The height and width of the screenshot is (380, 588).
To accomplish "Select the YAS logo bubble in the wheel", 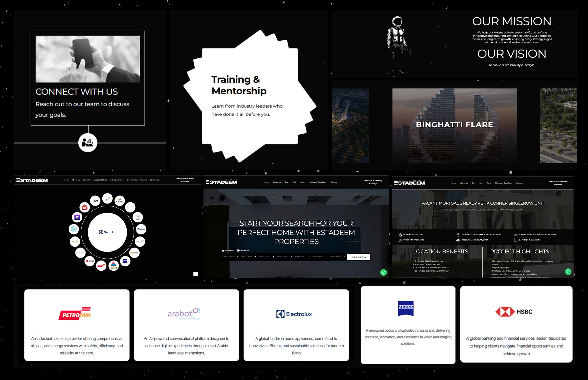I will 75,241.
